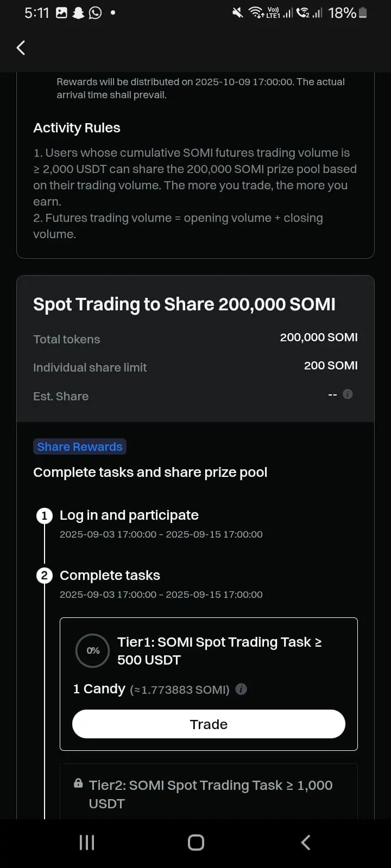
Task: Tap the battery indicator in status bar
Action: (363, 12)
